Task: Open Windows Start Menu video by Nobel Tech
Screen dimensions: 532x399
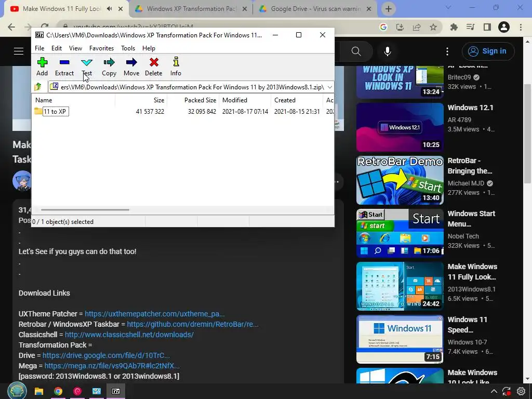Action: (x=400, y=233)
